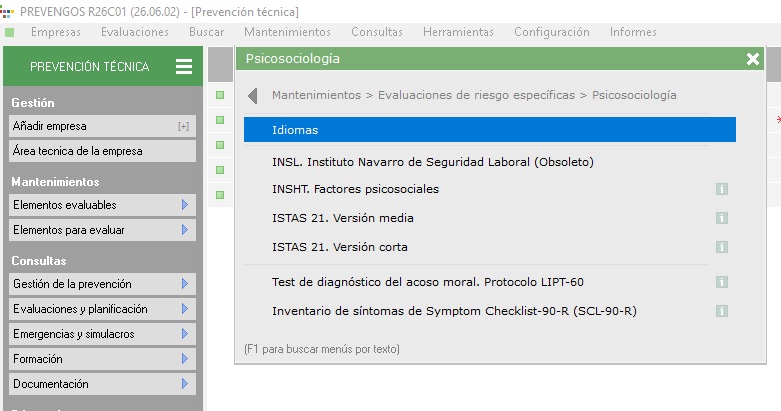This screenshot has height=411, width=781.
Task: Click the green square icon in menu bar
Action: [x=9, y=32]
